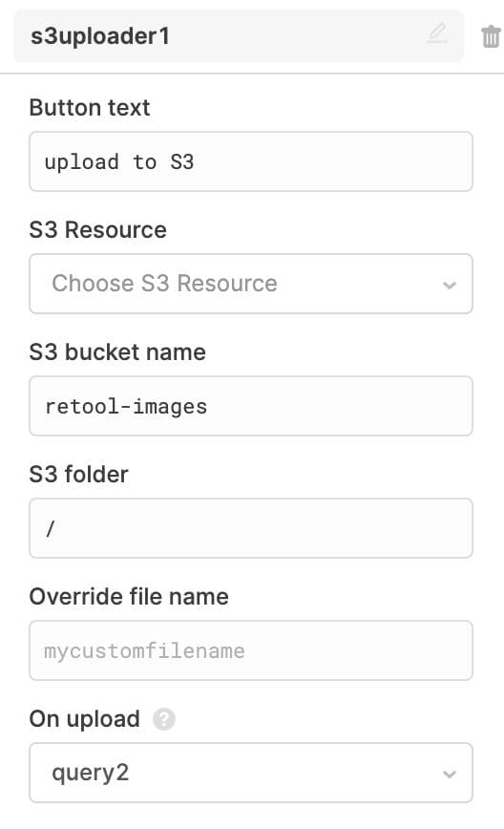504x829 pixels.
Task: Click into the S3 folder input
Action: [x=251, y=528]
